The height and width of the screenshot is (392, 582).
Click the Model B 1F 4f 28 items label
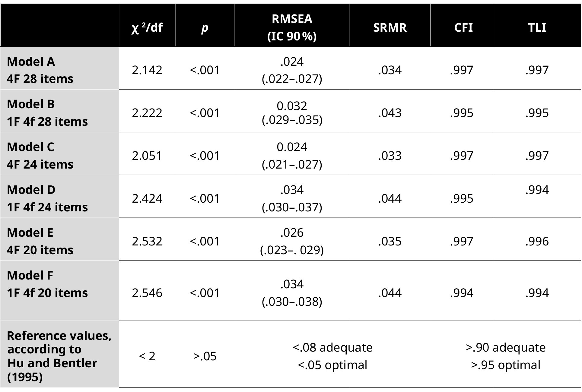click(x=47, y=113)
